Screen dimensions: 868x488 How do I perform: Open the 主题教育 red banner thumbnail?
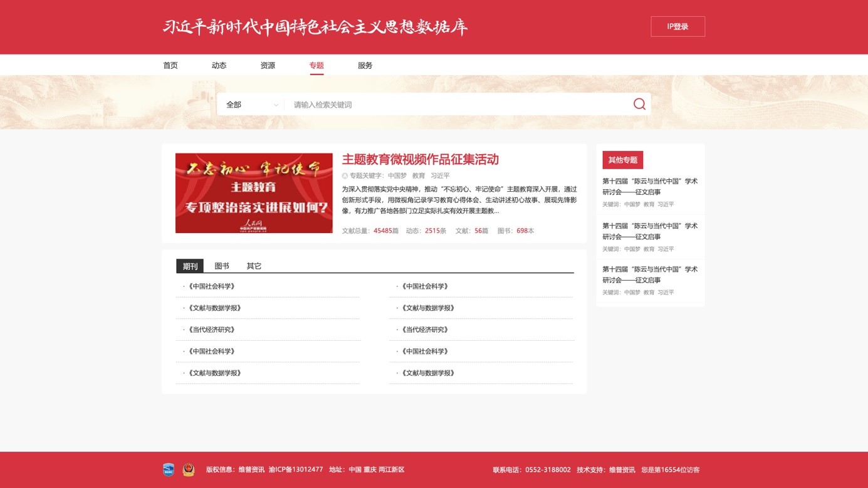254,193
